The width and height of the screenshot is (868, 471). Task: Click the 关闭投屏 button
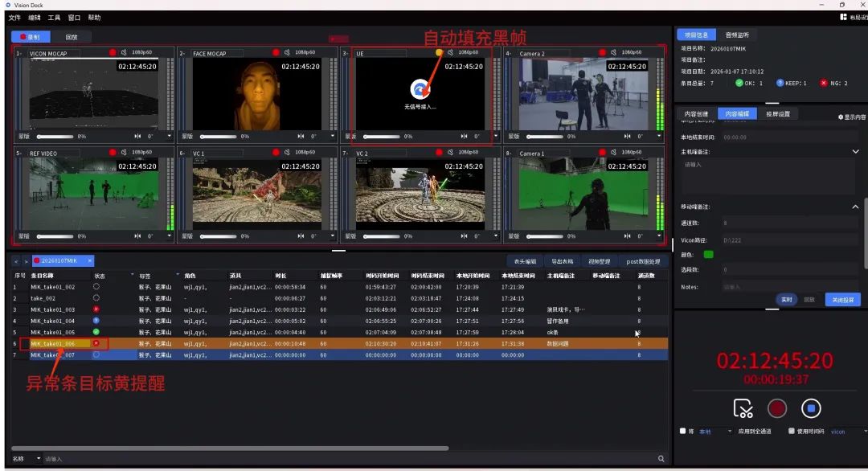click(842, 300)
